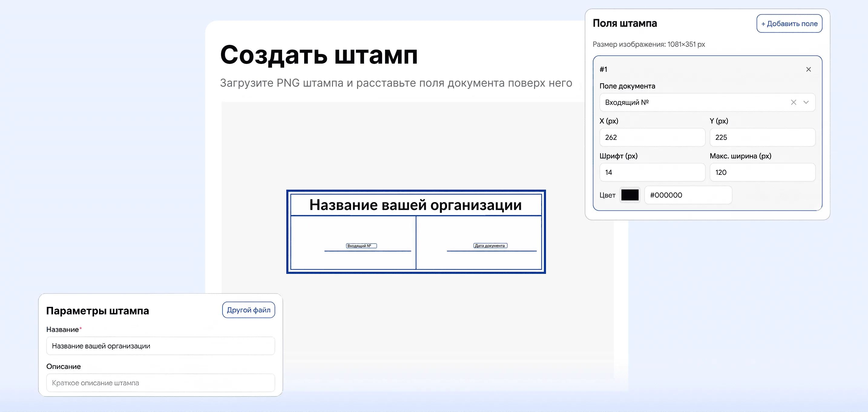Focus the Y (px) field with 225
Viewport: 868px width, 412px height.
pos(762,137)
